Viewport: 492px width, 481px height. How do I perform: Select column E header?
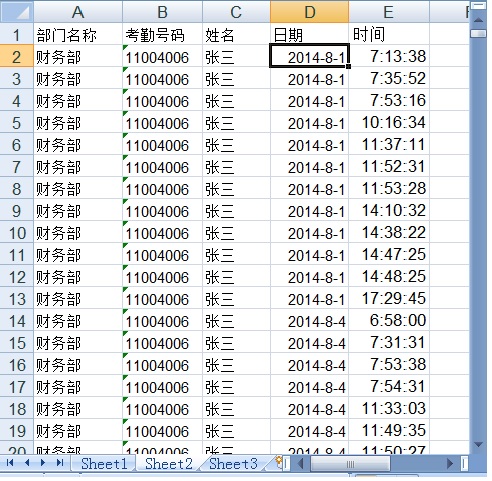[389, 12]
